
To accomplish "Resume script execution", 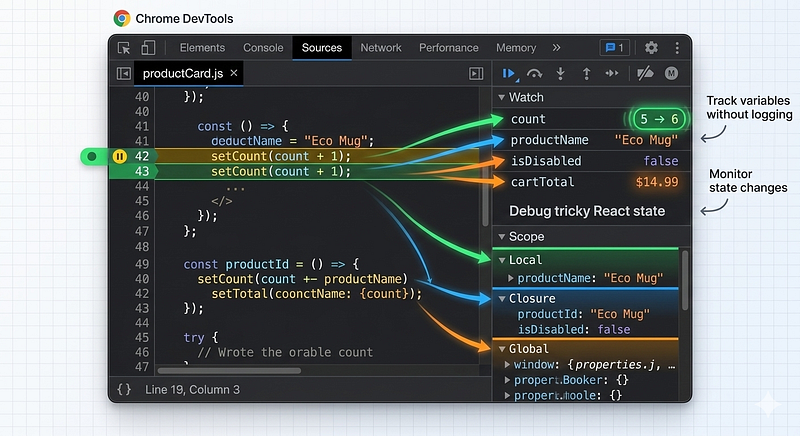I will [x=509, y=74].
